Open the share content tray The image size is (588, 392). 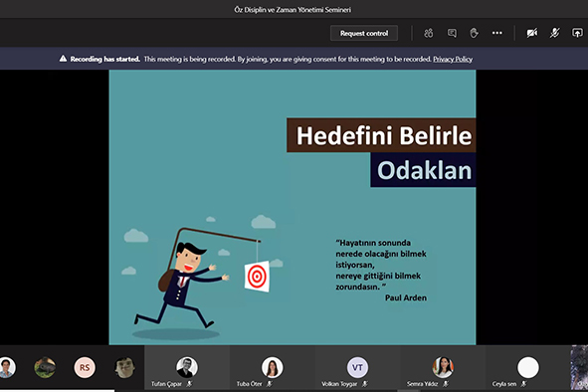pos(577,33)
